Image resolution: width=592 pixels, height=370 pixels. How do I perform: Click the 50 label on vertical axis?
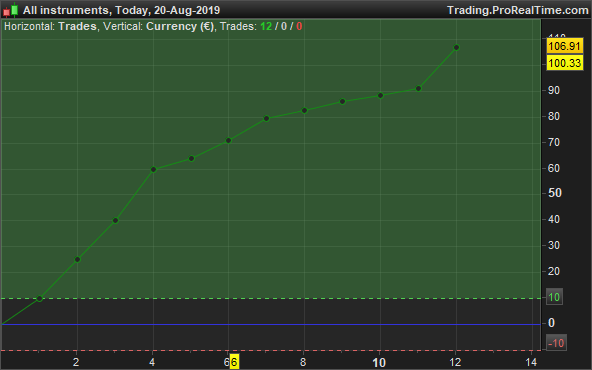point(555,193)
